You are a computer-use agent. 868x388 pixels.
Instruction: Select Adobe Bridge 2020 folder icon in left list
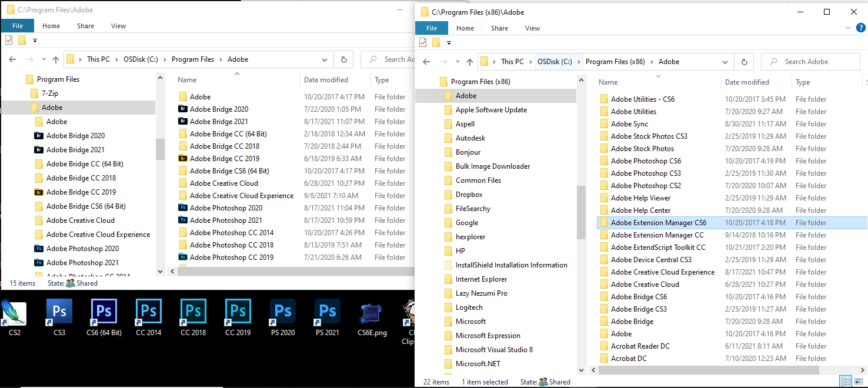(x=183, y=109)
